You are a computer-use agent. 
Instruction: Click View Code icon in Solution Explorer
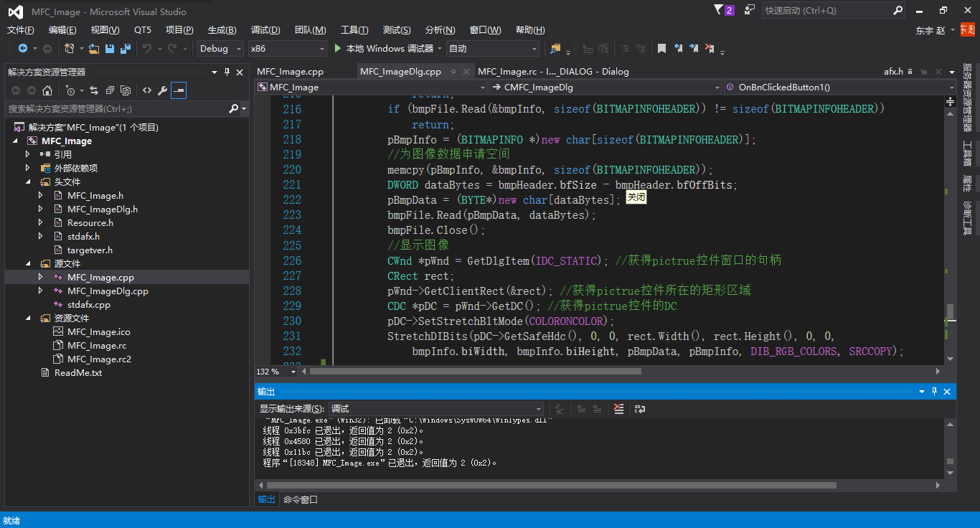(x=147, y=90)
